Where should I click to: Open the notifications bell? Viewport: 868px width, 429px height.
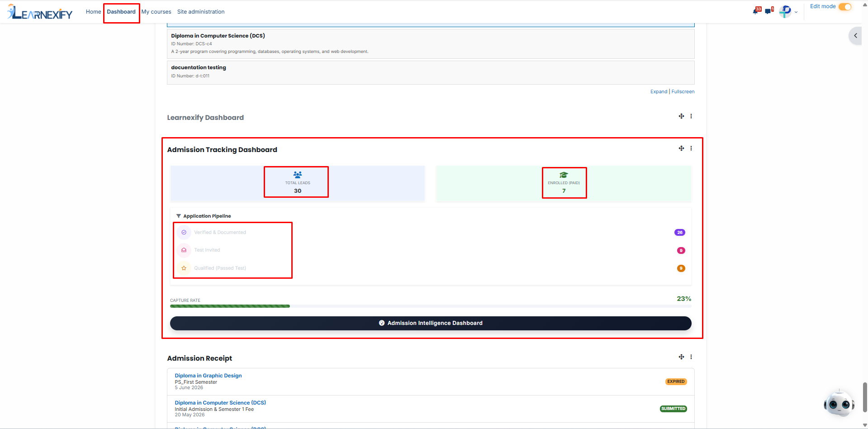tap(755, 11)
